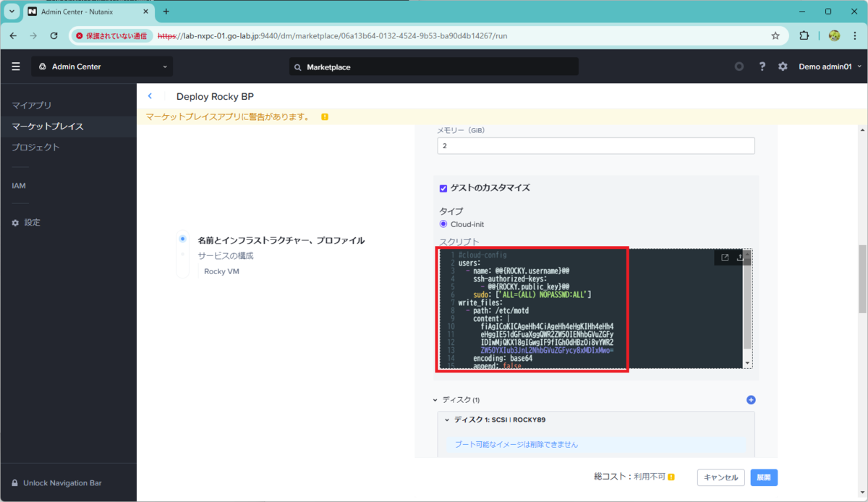The image size is (868, 502).
Task: Collapse ディスク 1: SCSI | ROCKY89 row
Action: tap(447, 420)
